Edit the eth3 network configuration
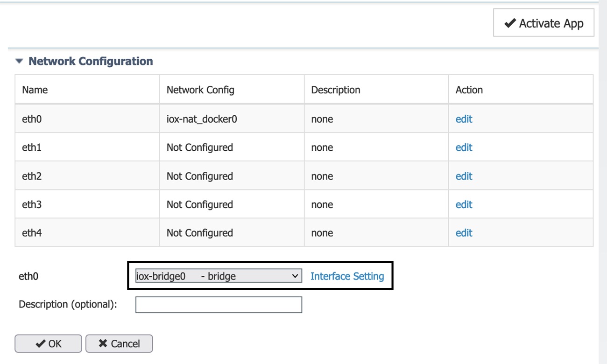The width and height of the screenshot is (607, 364). pyautogui.click(x=464, y=204)
